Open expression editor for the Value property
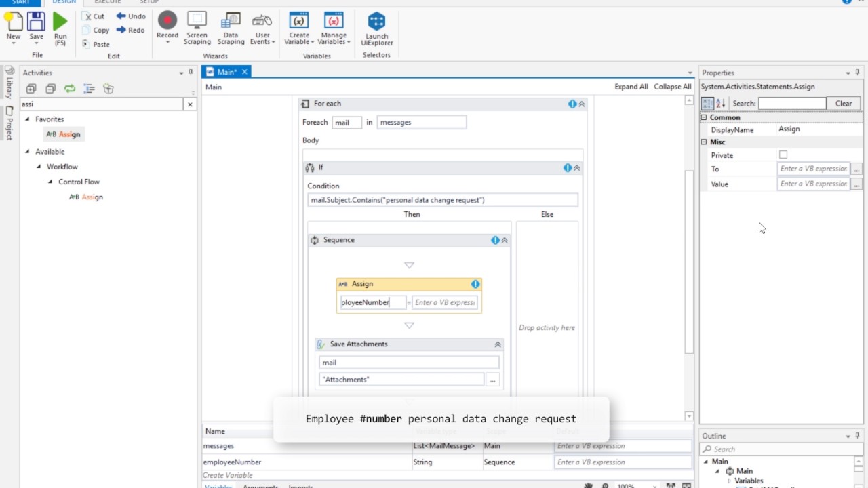 (x=857, y=184)
